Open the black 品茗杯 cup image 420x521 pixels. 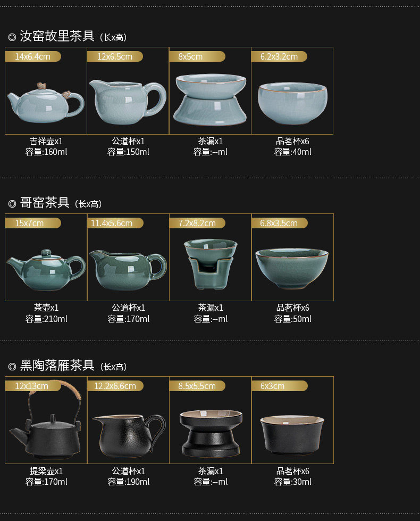[292, 435]
